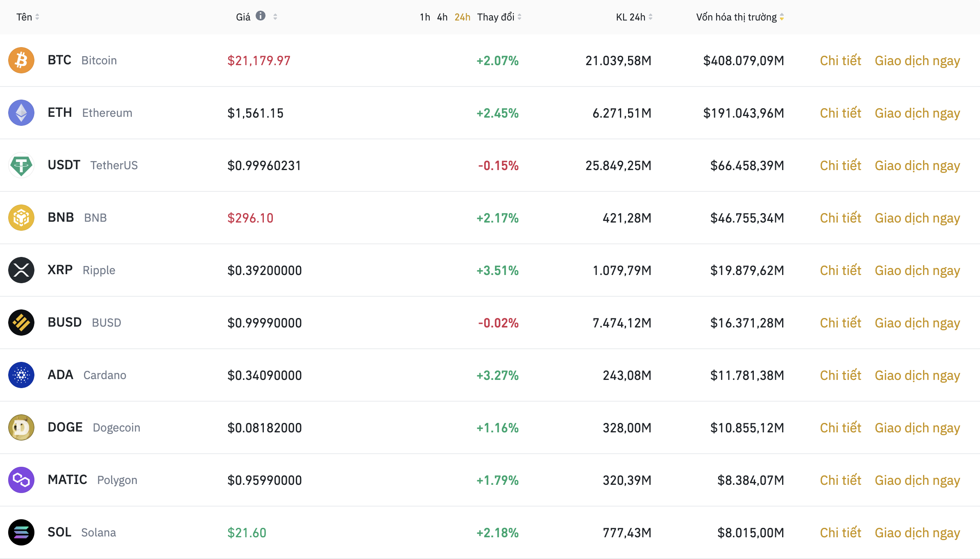
Task: Click the $11.781,38M Cardano market cap
Action: tap(747, 375)
